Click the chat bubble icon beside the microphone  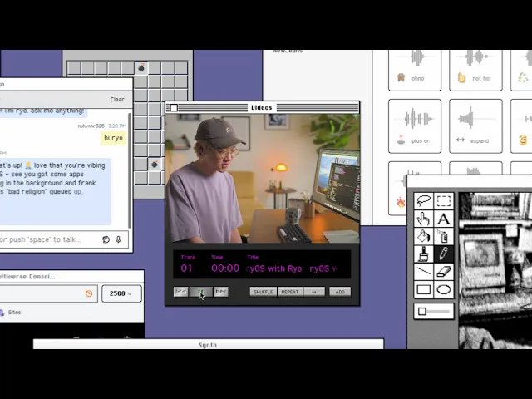(106, 239)
